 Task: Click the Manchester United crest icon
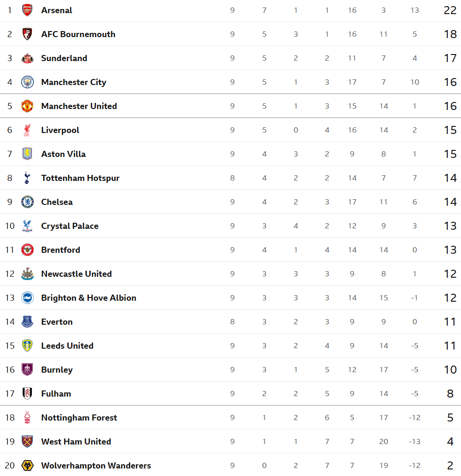pyautogui.click(x=27, y=106)
